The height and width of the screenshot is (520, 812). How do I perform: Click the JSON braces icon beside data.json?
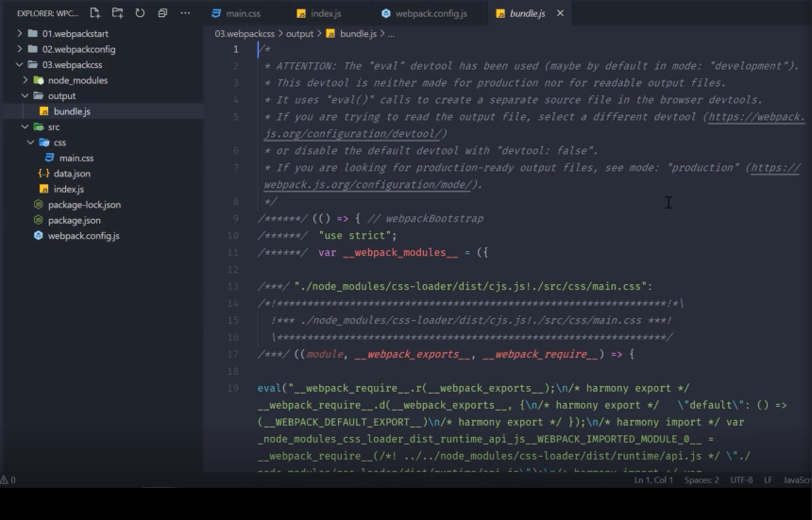[44, 174]
